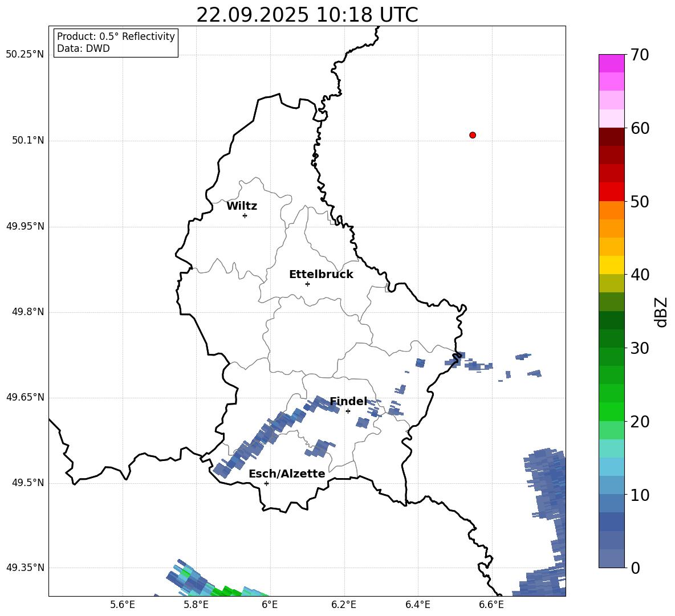Screen dimensions: 675x616
Task: Click the 5.6°E longitude label
Action: 123,605
